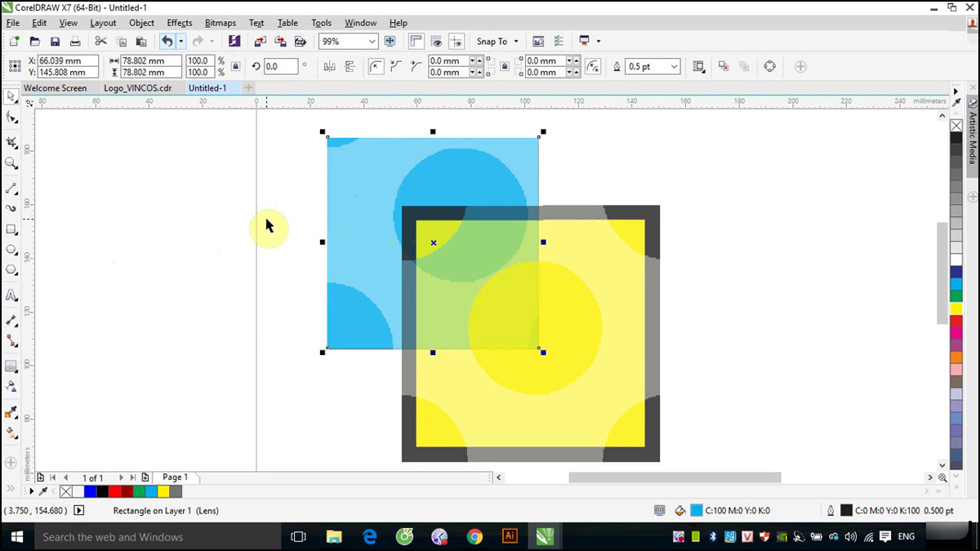Toggle Show grid button
This screenshot has width=980, height=551.
coord(437,41)
